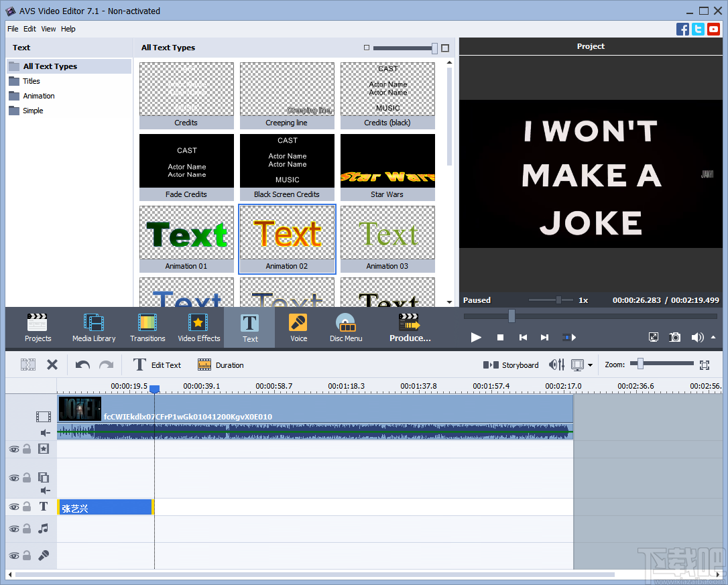Screen dimensions: 728x585
Task: Open the Facebook link icon
Action: click(x=682, y=29)
